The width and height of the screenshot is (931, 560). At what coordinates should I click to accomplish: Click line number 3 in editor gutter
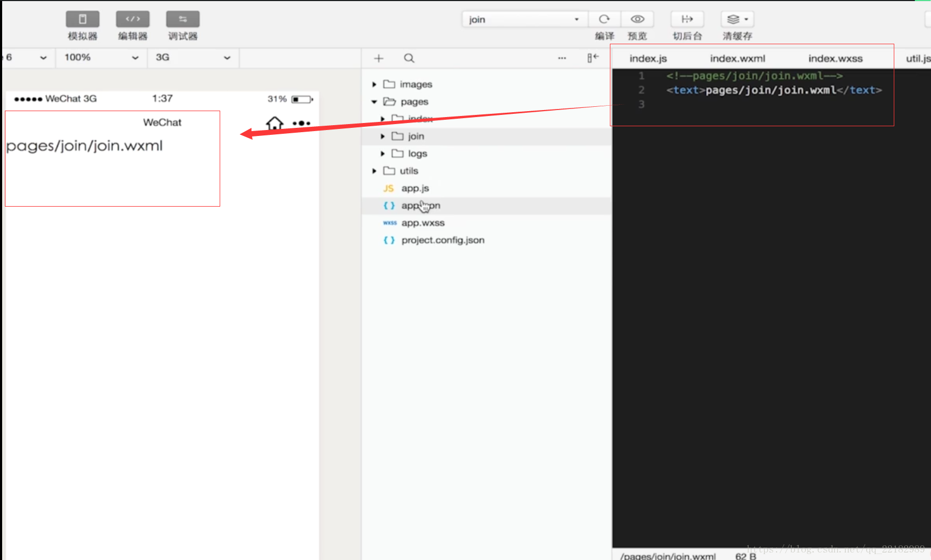tap(641, 104)
